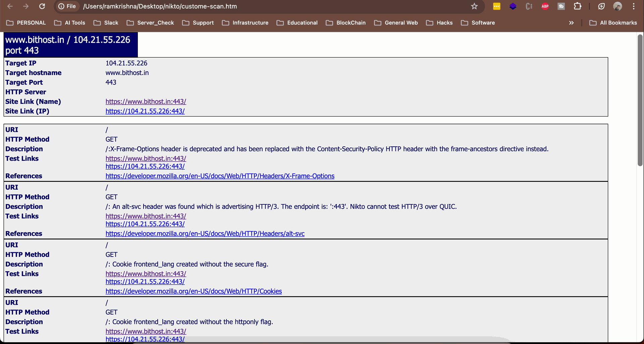The height and width of the screenshot is (344, 644).
Task: Open the Support bookmarks folder
Action: pos(198,23)
